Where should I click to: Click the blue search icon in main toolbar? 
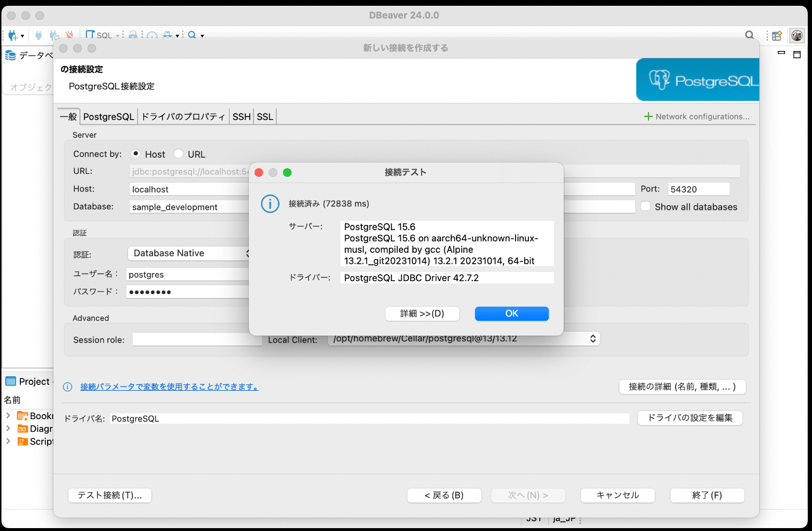coord(192,35)
